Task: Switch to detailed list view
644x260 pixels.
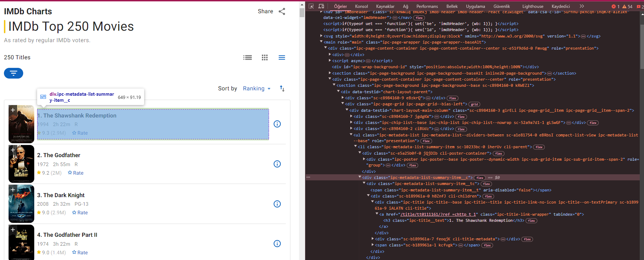Action: [248, 57]
